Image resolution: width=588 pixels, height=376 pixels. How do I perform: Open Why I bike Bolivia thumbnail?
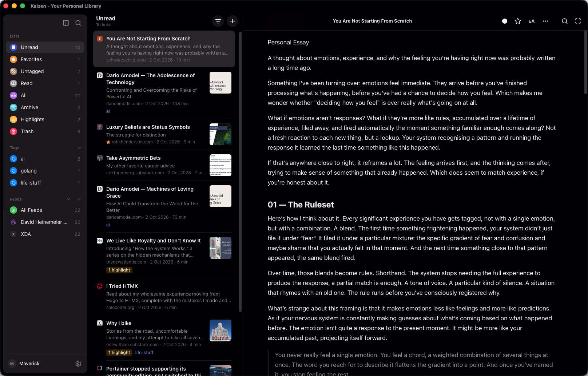coord(220,331)
